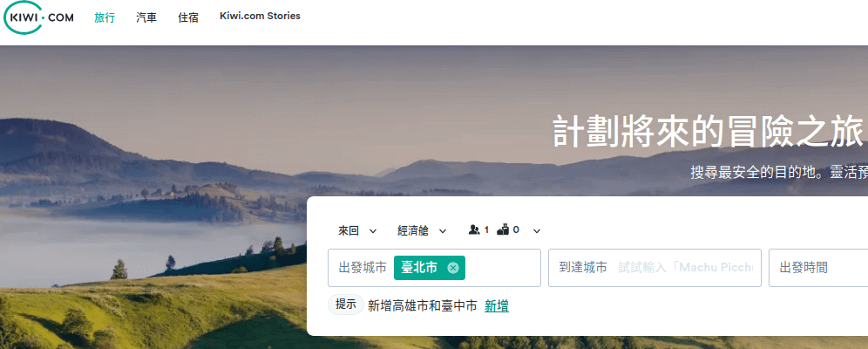868x349 pixels.
Task: Open the 住宿 section
Action: [188, 17]
